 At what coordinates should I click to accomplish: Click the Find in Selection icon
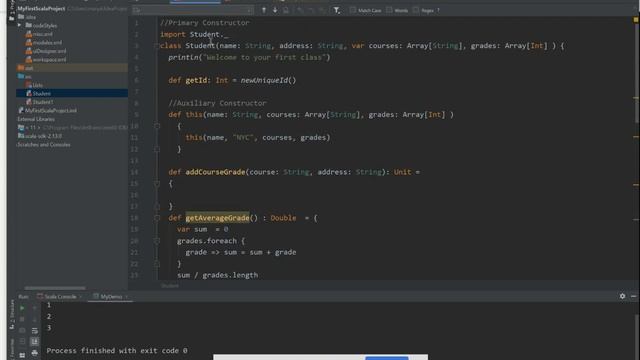(286, 10)
